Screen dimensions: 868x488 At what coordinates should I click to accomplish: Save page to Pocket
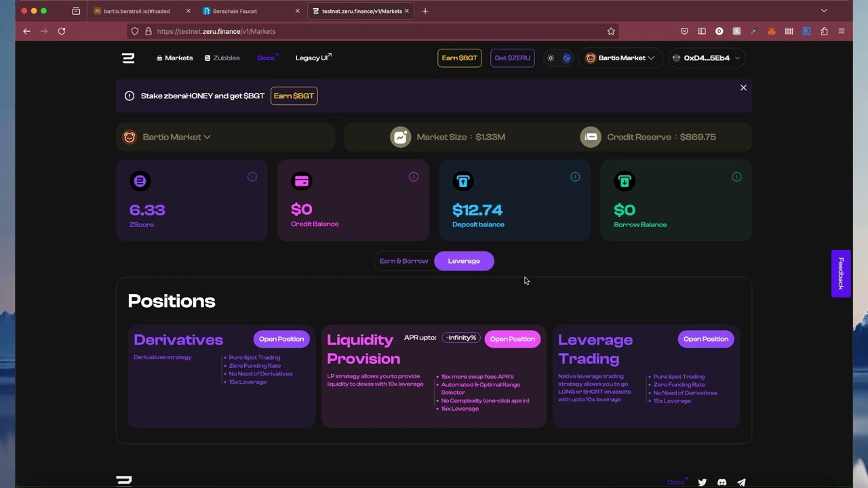pos(684,31)
